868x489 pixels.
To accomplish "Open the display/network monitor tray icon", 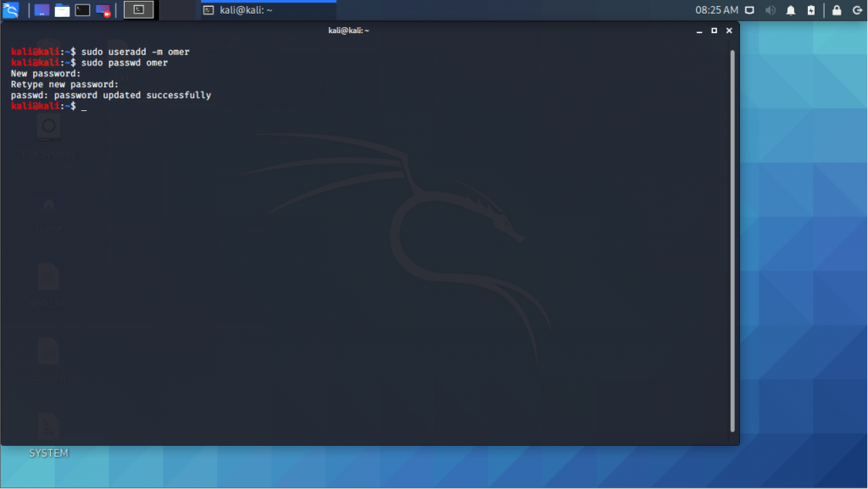I will 749,10.
